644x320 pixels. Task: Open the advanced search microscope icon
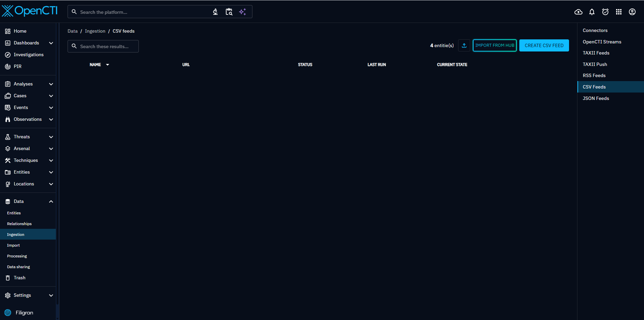tap(215, 11)
